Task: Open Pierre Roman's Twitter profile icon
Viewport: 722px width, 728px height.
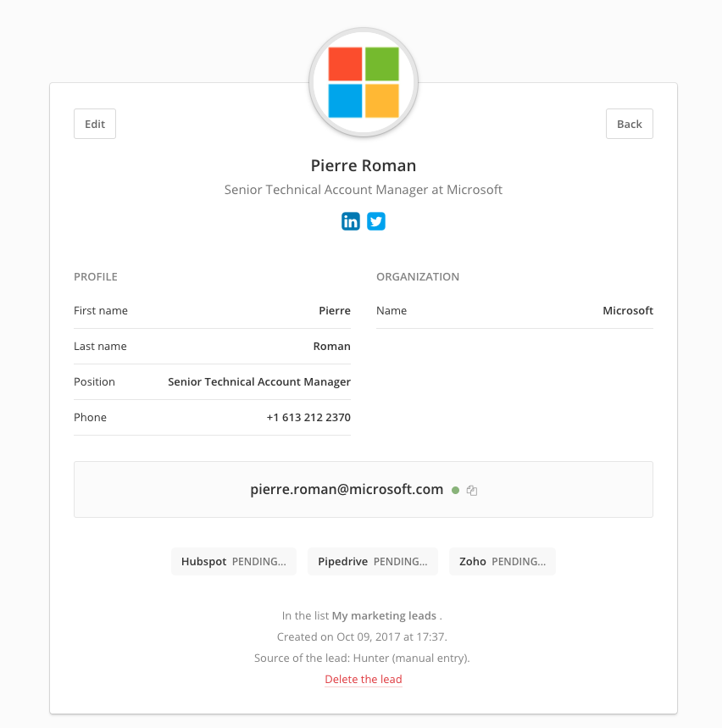Action: point(376,221)
